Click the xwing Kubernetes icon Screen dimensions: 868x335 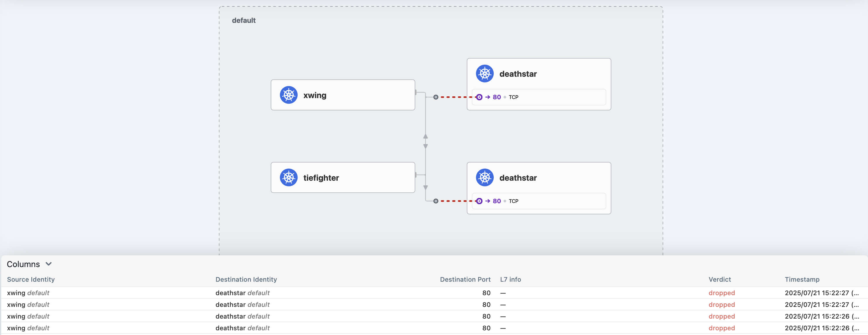[x=288, y=95]
